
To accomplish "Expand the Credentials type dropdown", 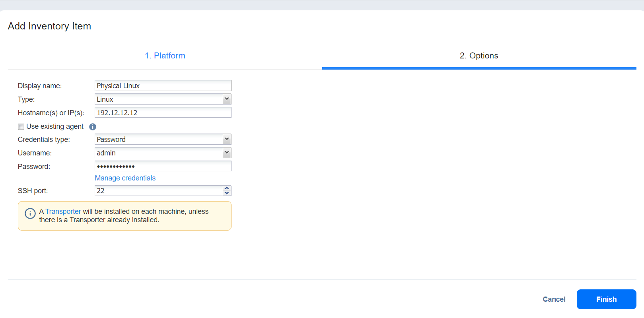I will 227,139.
